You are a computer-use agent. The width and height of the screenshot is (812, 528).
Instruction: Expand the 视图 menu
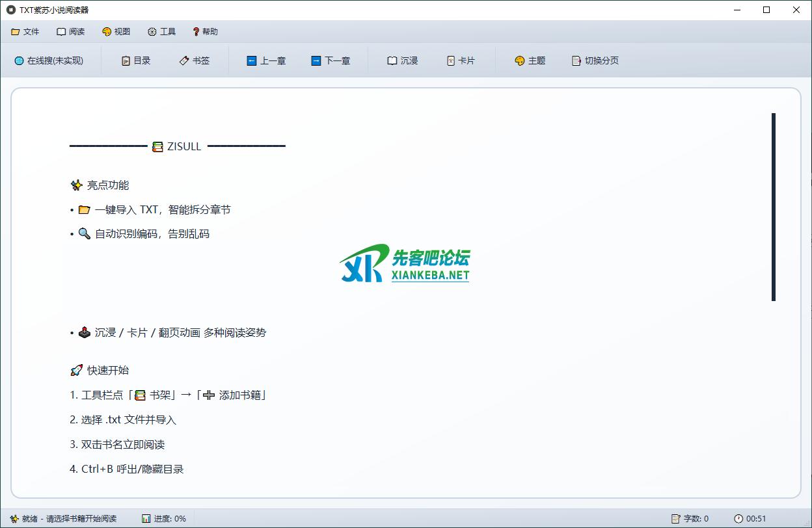pyautogui.click(x=116, y=31)
